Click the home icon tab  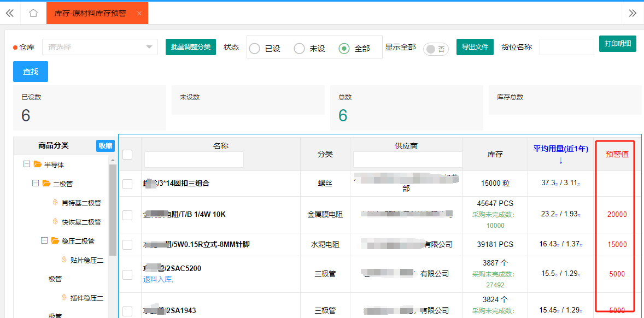coord(33,13)
